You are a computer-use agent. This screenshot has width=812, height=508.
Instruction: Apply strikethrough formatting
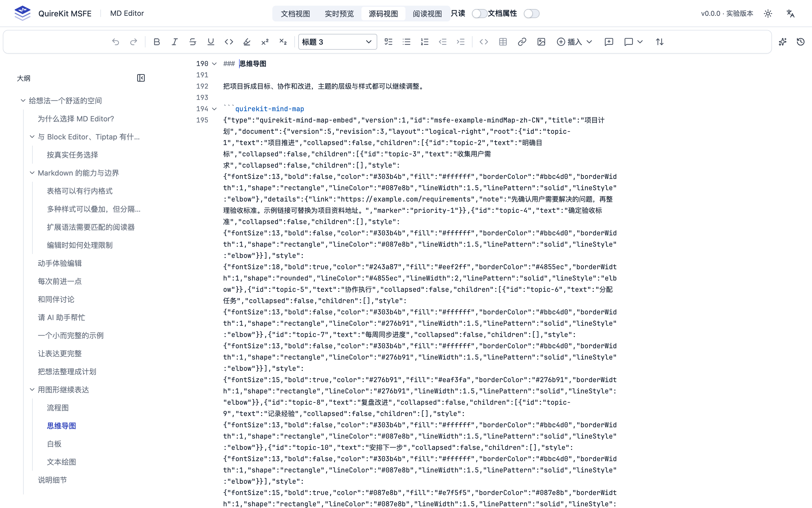pyautogui.click(x=193, y=42)
